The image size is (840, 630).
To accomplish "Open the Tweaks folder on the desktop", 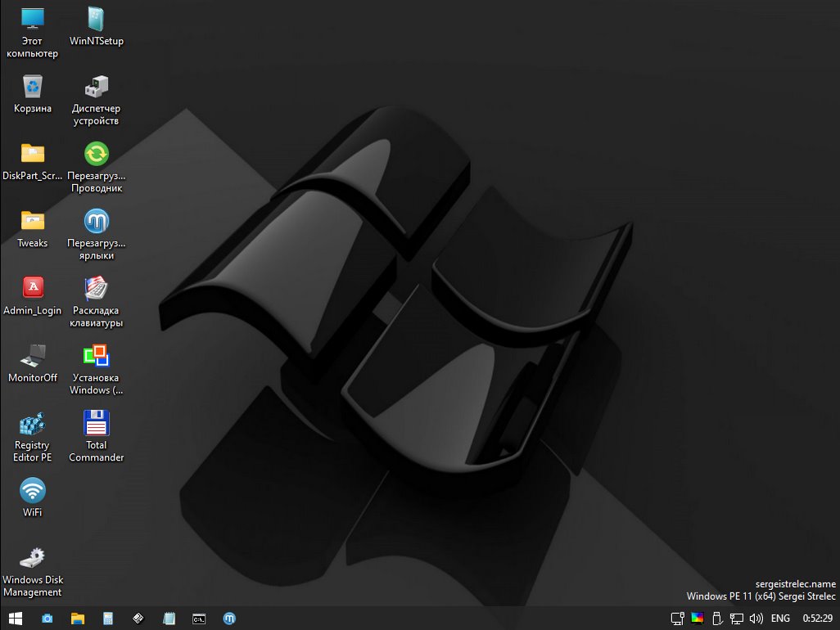I will [33, 221].
